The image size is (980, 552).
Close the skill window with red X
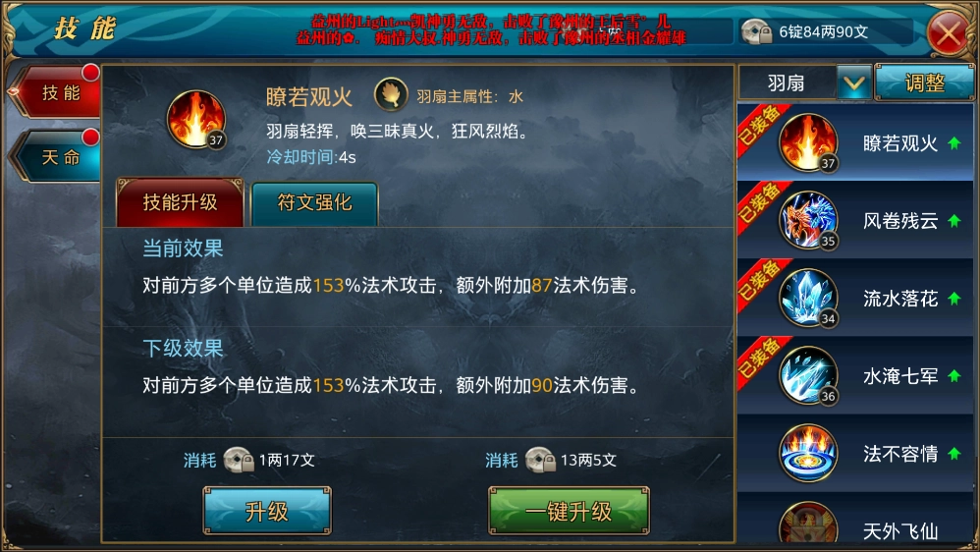click(x=949, y=31)
